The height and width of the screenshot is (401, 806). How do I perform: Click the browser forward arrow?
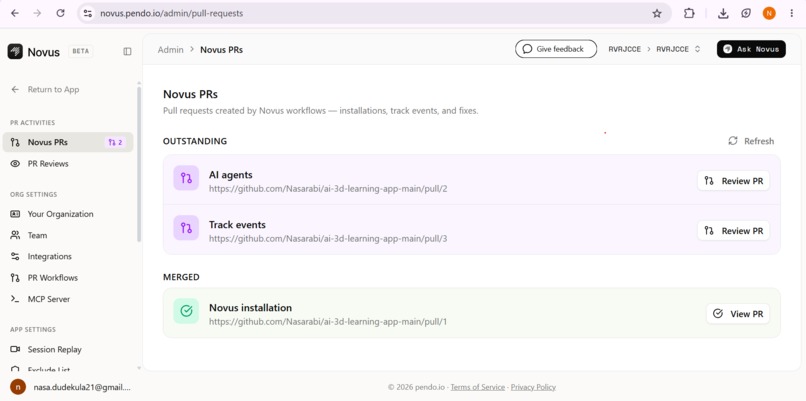38,13
